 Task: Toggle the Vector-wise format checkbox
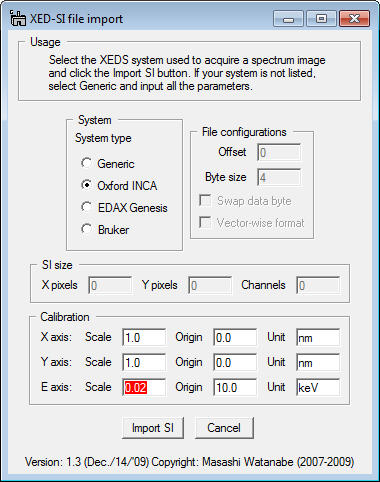tap(205, 222)
